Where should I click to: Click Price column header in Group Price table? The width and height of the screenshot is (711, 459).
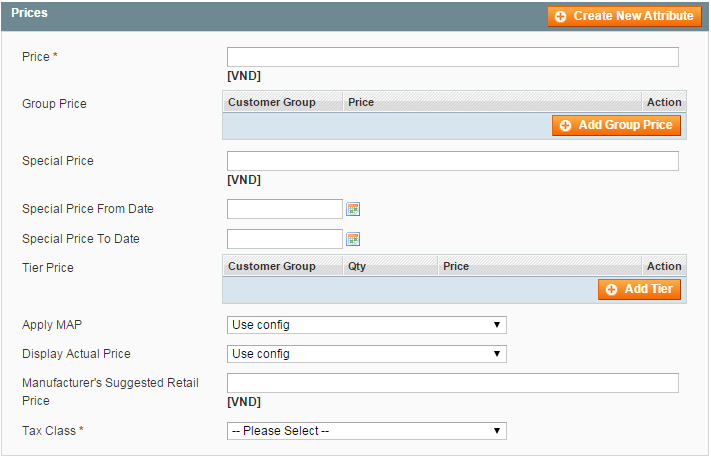pyautogui.click(x=361, y=102)
